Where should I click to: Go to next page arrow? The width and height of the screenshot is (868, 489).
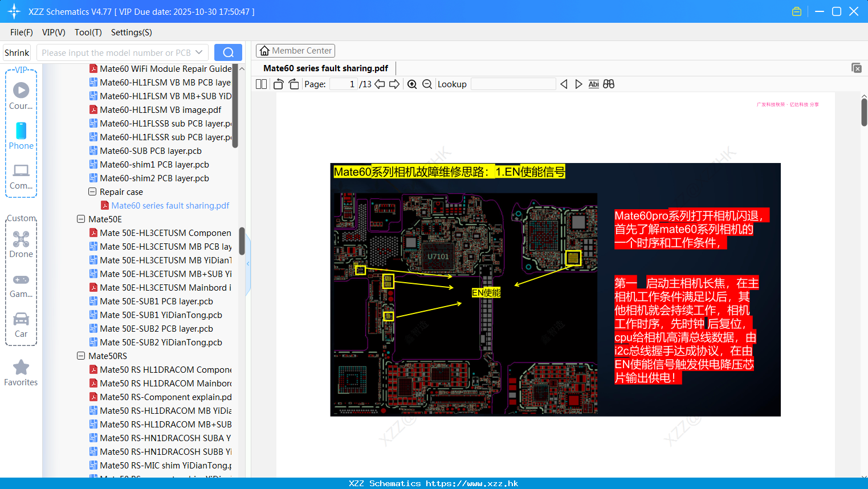click(394, 84)
